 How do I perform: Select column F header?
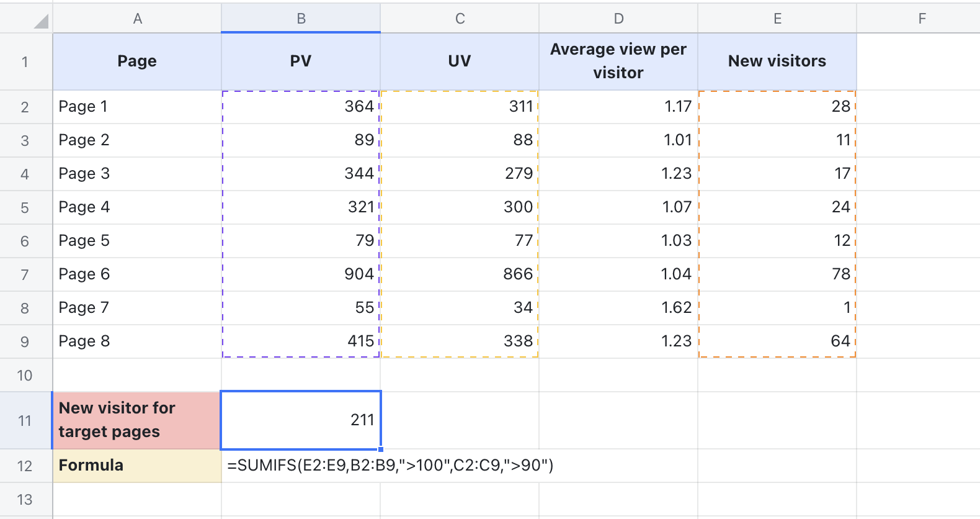pos(922,19)
